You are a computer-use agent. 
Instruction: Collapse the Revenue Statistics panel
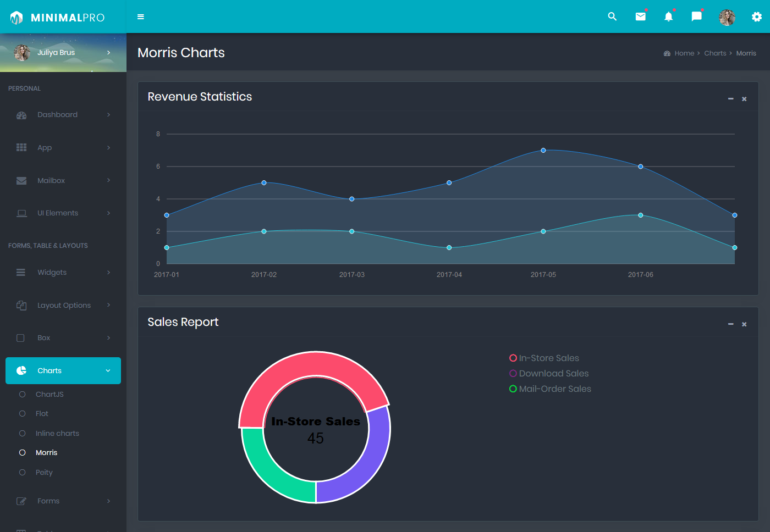pos(731,99)
